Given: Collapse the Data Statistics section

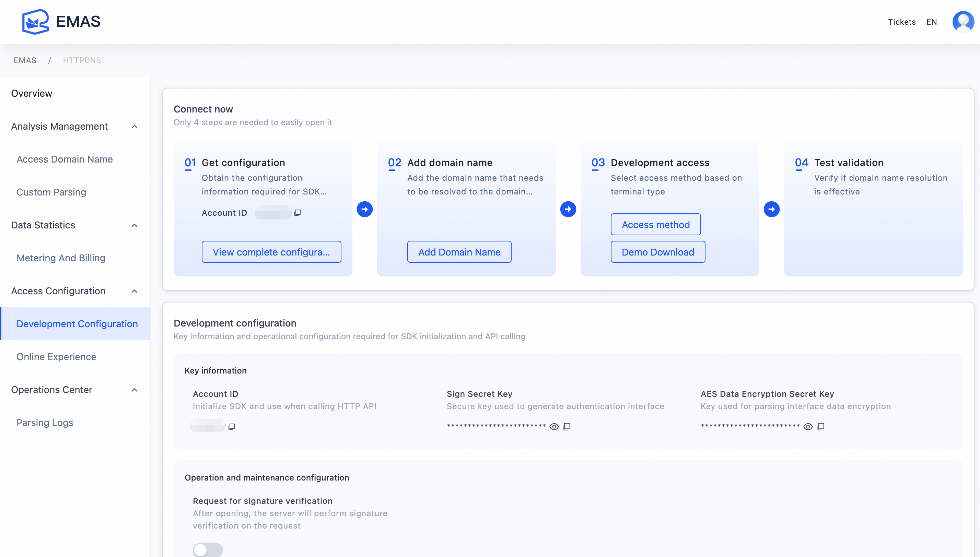Looking at the screenshot, I should [134, 225].
